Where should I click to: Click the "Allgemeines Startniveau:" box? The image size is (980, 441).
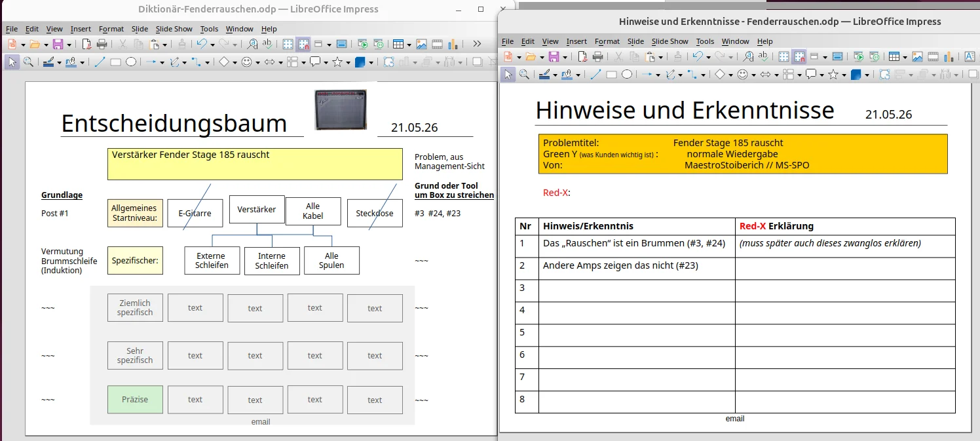[x=135, y=213]
